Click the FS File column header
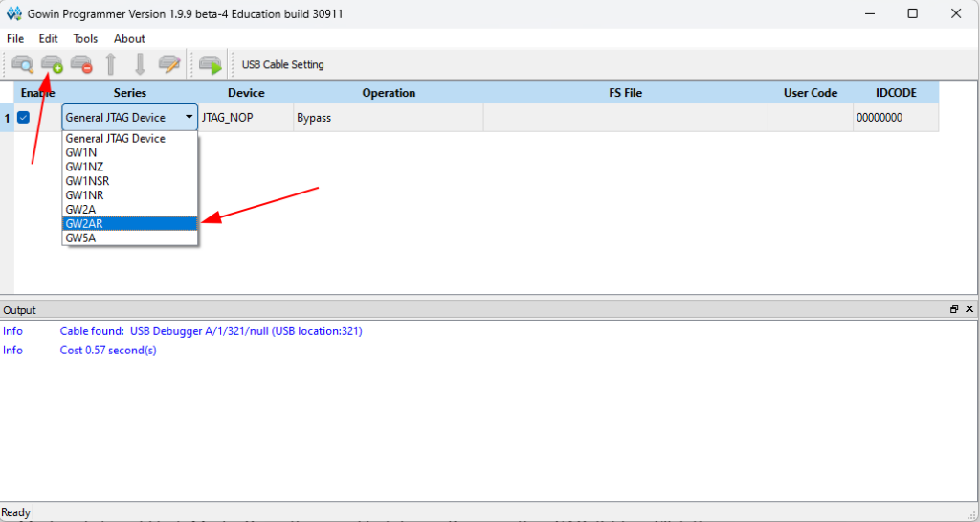This screenshot has height=522, width=980. 626,93
